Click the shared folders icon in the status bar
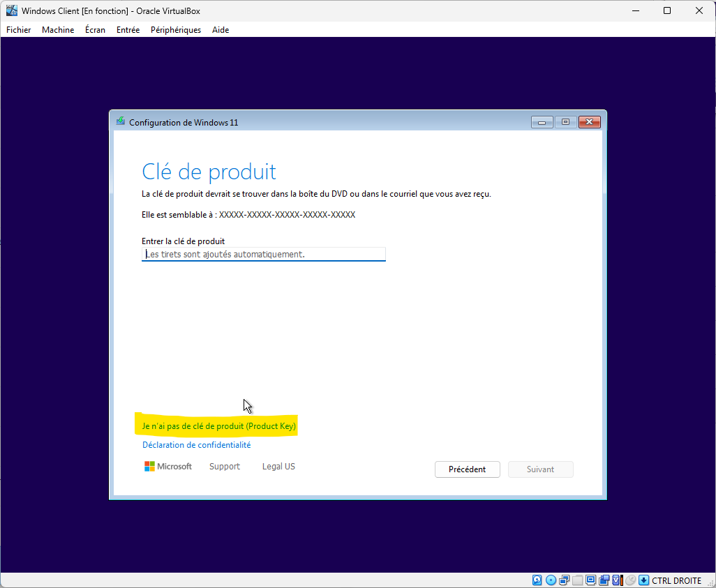Viewport: 716px width, 588px height. (x=578, y=580)
